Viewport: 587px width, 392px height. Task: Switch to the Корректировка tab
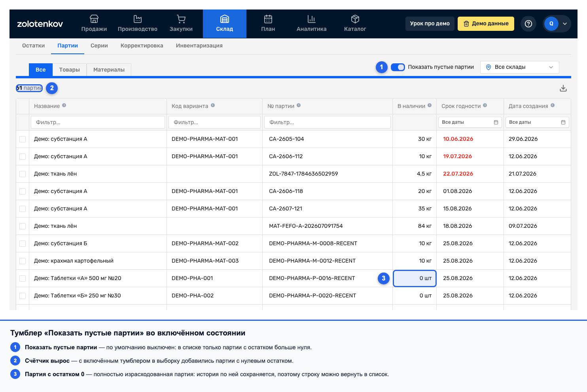point(142,45)
